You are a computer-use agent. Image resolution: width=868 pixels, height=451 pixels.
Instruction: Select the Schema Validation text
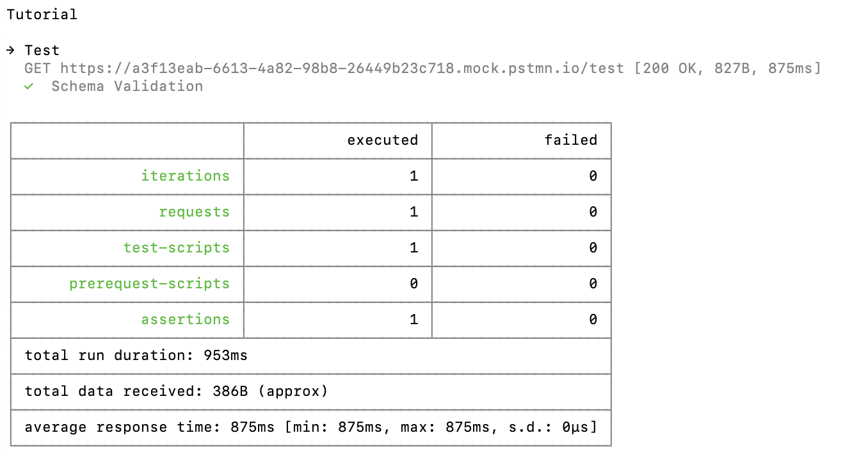tap(127, 86)
